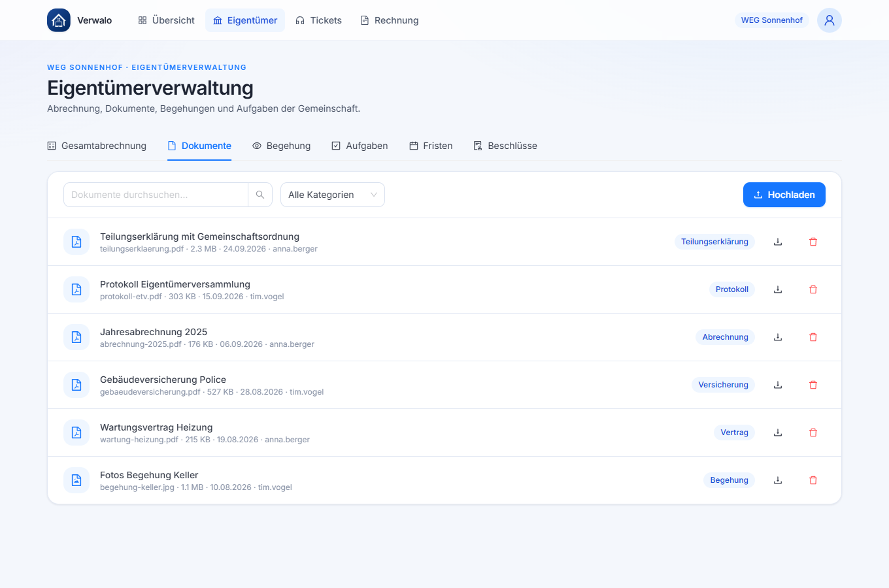Viewport: 889px width, 588px height.
Task: Click the WEG Sonnenhof badge button
Action: click(x=772, y=20)
